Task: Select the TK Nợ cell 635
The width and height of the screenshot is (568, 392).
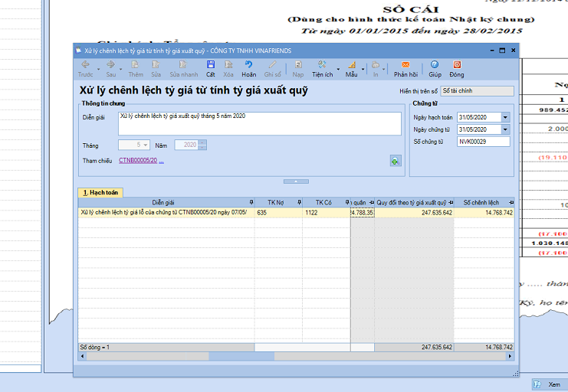Action: [278, 213]
